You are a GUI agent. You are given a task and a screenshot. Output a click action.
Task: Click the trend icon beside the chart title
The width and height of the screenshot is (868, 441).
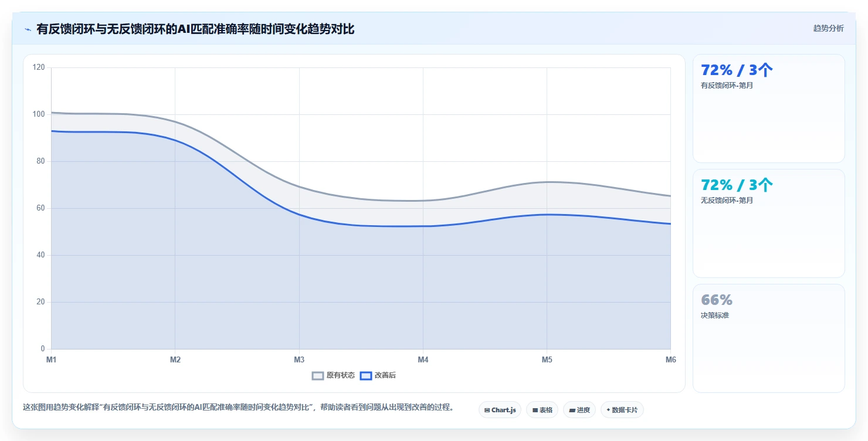tap(28, 29)
